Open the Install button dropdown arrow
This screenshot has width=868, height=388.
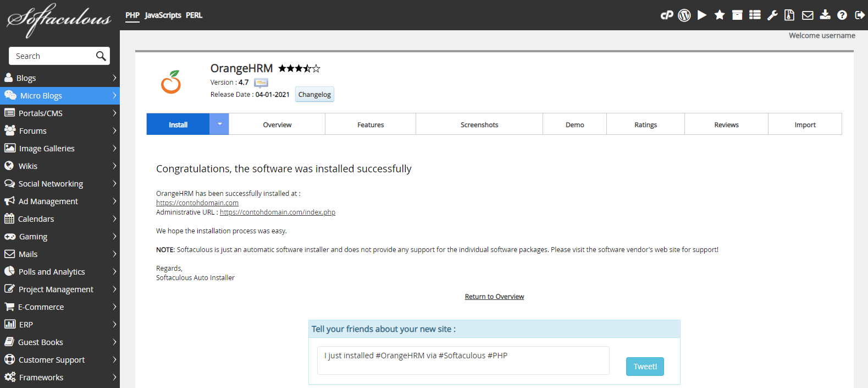[219, 124]
